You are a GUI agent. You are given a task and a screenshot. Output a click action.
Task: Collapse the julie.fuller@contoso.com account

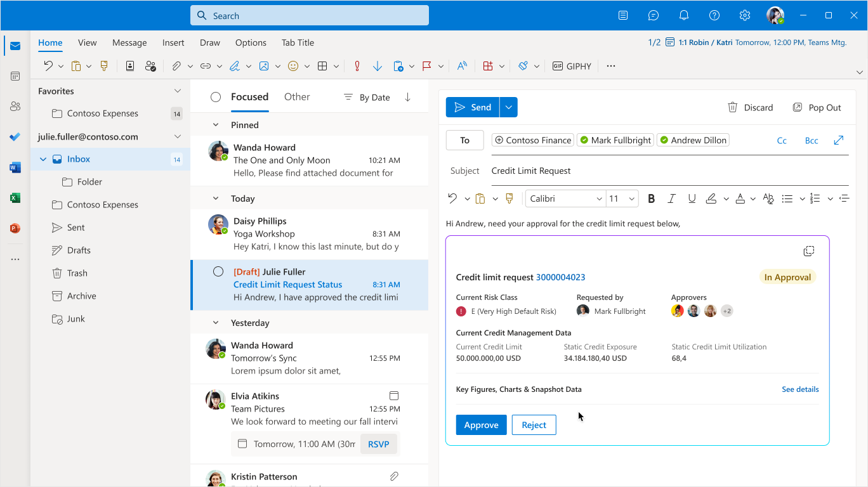[178, 136]
